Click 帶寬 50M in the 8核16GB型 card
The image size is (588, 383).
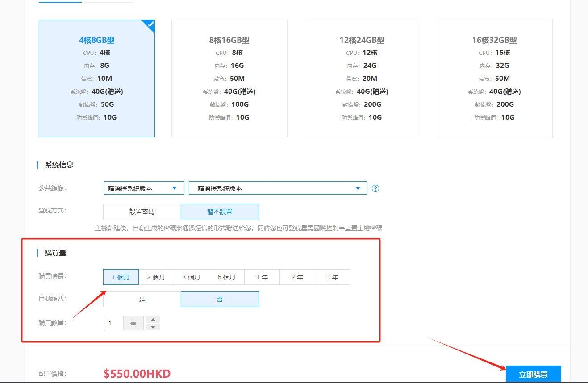[x=229, y=79]
